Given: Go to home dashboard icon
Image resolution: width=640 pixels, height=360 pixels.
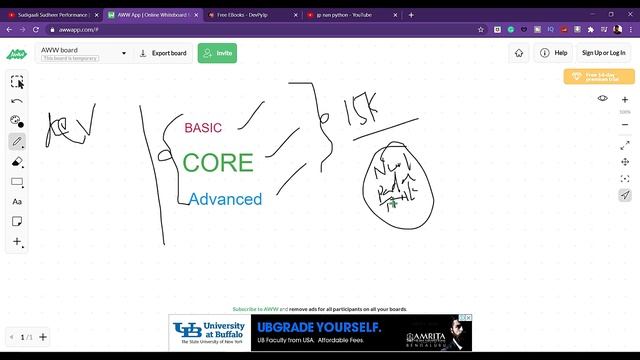Looking at the screenshot, I should pyautogui.click(x=519, y=53).
